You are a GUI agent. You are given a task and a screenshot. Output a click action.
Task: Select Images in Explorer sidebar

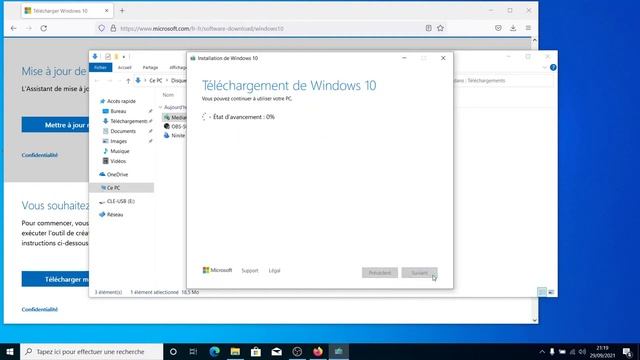pyautogui.click(x=118, y=141)
